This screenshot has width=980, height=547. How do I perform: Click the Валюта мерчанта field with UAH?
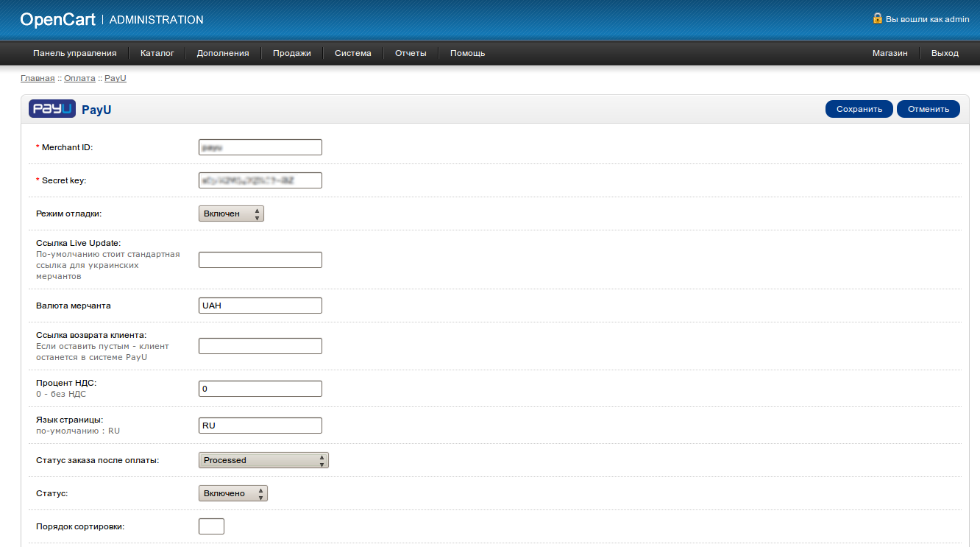pos(260,306)
